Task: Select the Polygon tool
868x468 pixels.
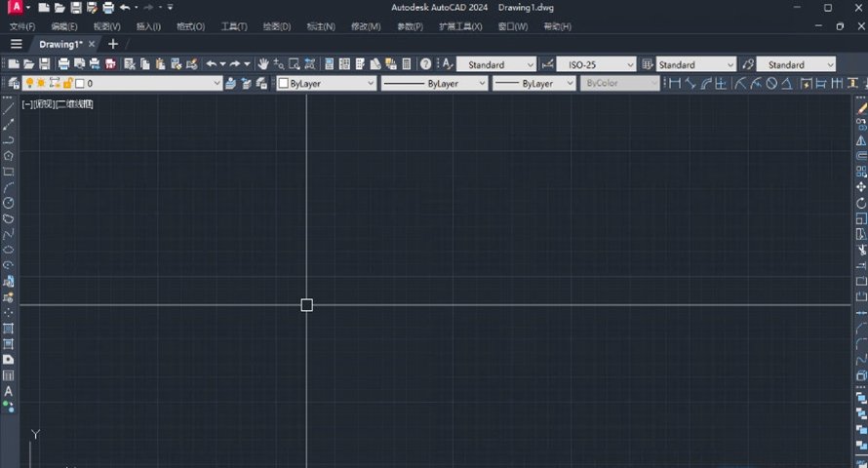Action: coord(9,156)
